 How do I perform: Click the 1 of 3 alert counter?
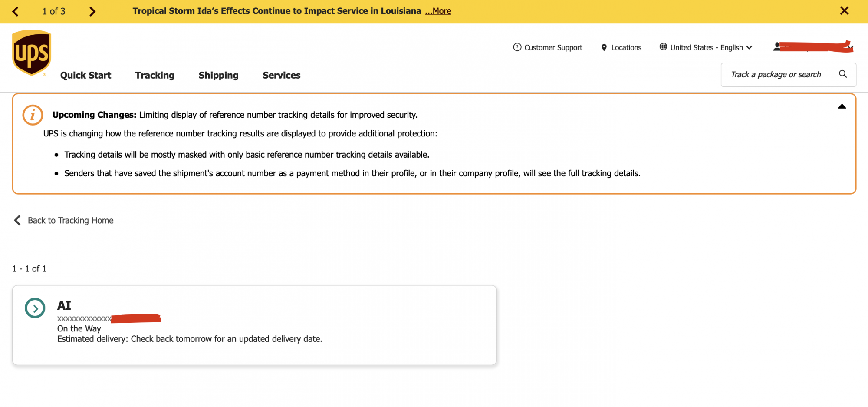click(x=54, y=11)
